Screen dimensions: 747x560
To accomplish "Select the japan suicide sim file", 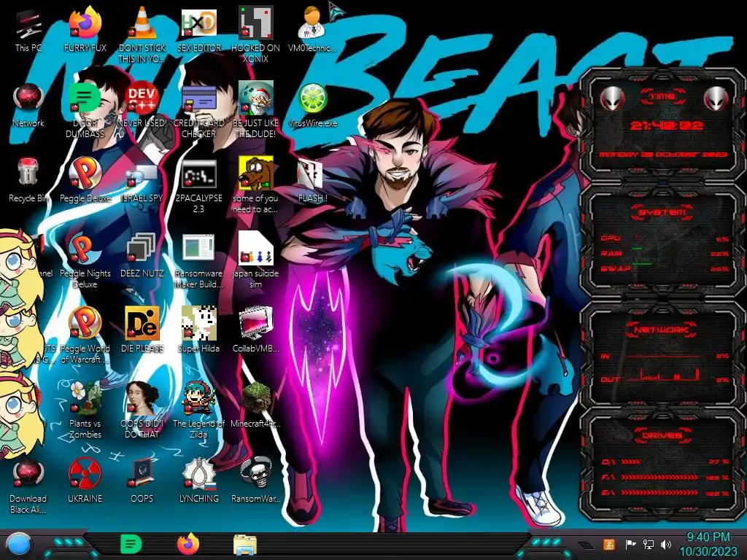I will tap(256, 261).
